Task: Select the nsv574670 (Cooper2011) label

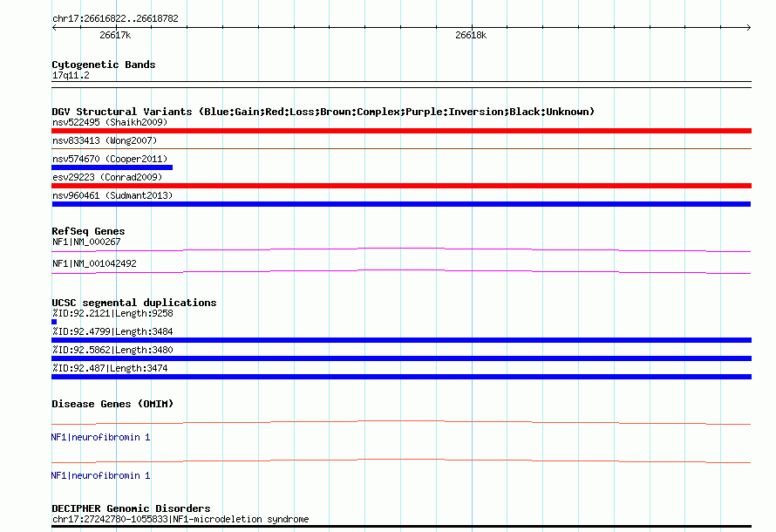Action: [110, 159]
